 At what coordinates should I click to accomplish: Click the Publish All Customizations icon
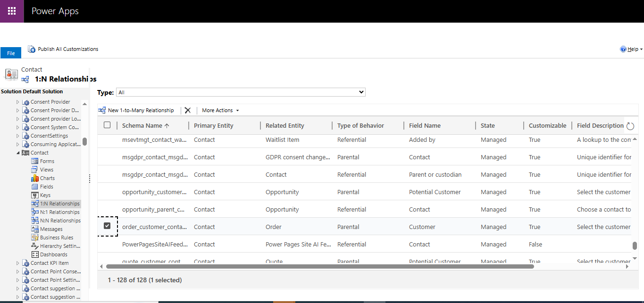click(32, 49)
